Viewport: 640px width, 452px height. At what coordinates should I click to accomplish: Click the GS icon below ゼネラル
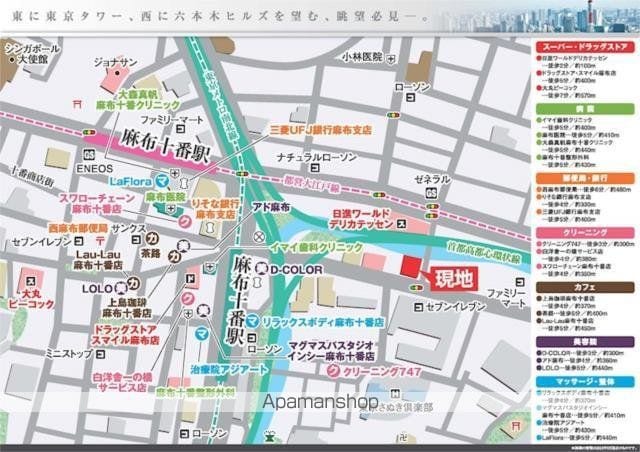(x=431, y=193)
